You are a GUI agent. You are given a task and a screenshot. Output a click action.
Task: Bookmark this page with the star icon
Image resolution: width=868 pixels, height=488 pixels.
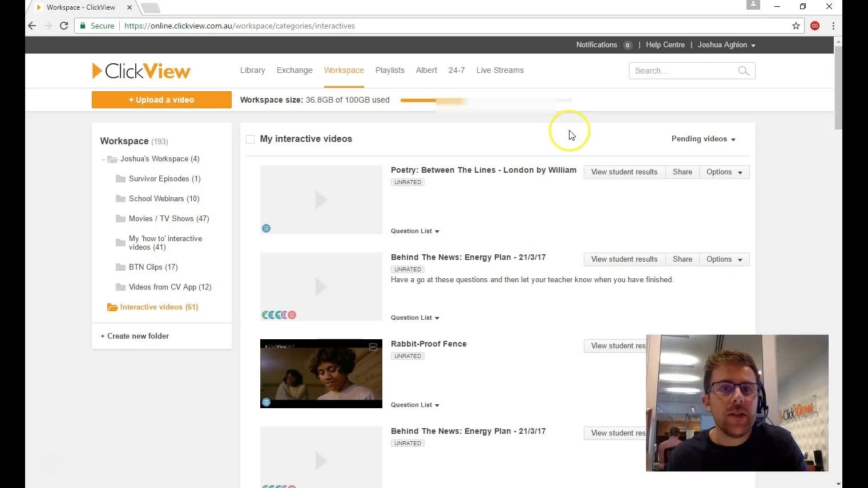click(x=796, y=26)
